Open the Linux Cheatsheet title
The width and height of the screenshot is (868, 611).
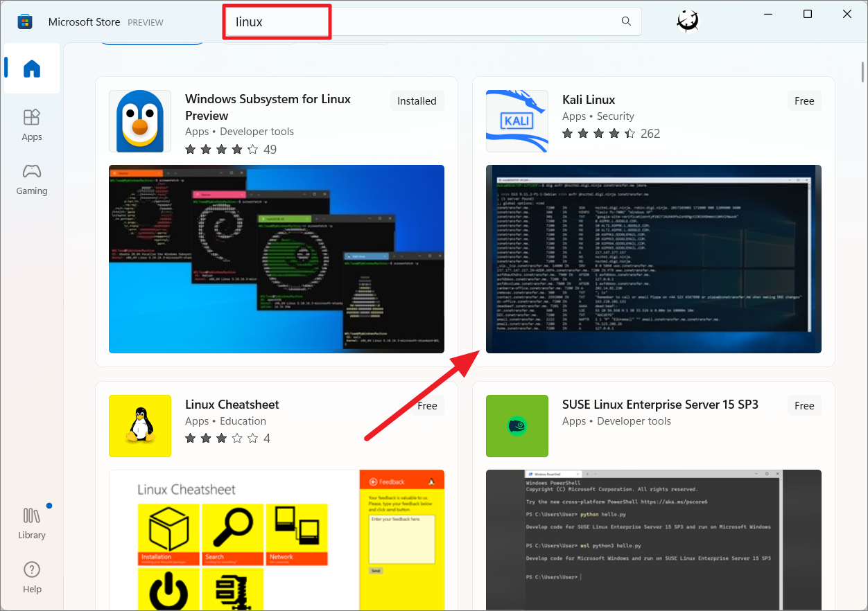pos(232,405)
